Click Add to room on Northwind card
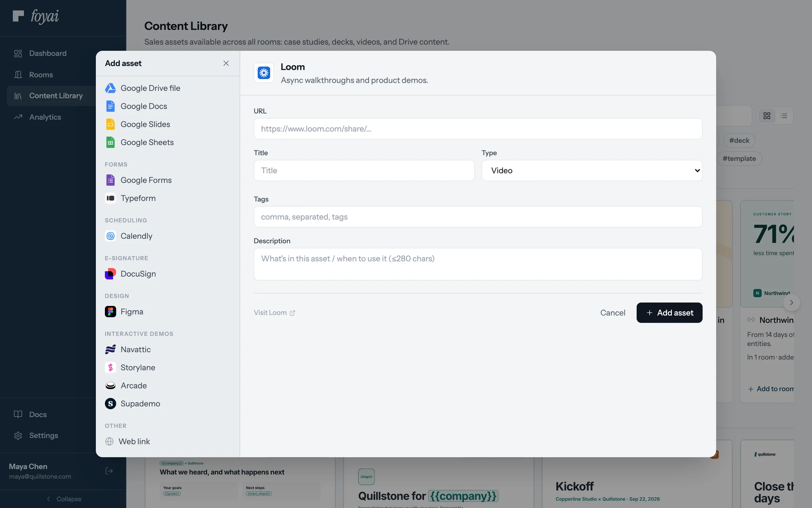The image size is (812, 508). pyautogui.click(x=771, y=389)
